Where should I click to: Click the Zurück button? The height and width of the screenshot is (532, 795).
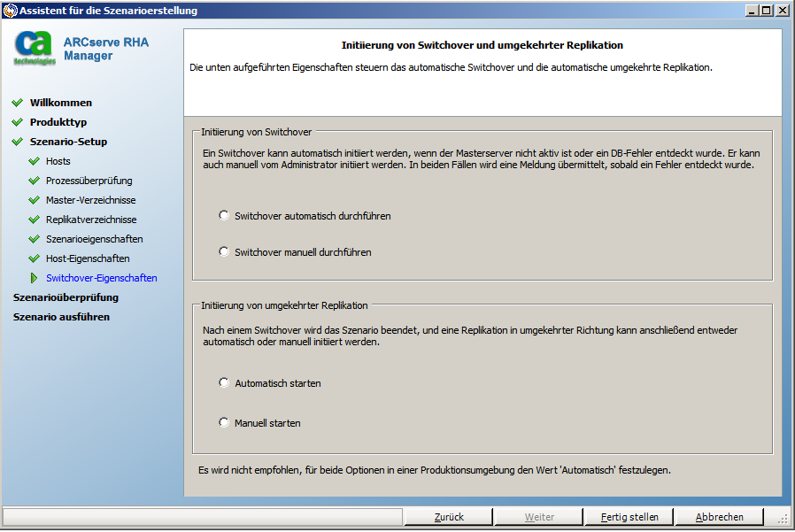[x=448, y=517]
